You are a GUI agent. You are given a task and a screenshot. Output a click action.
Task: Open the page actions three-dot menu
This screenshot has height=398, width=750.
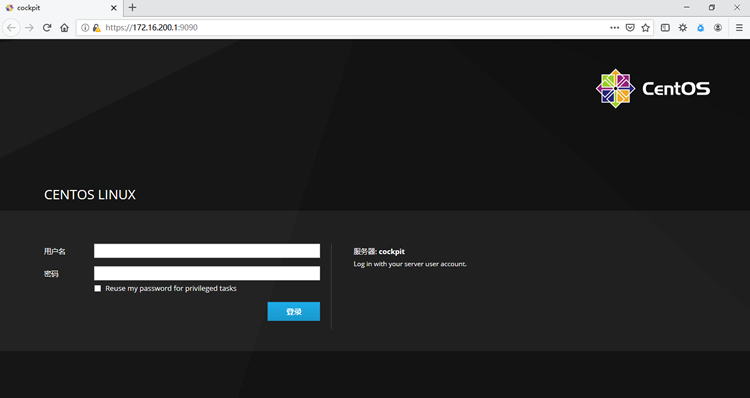point(615,28)
